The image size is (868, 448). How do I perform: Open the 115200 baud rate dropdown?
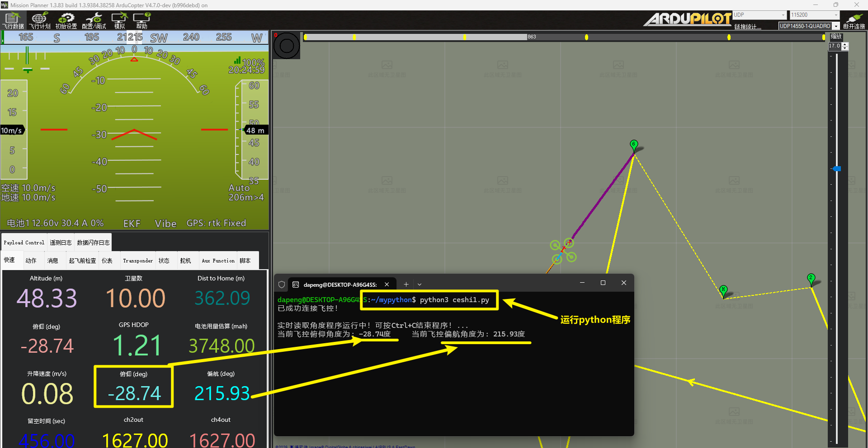[x=836, y=15]
